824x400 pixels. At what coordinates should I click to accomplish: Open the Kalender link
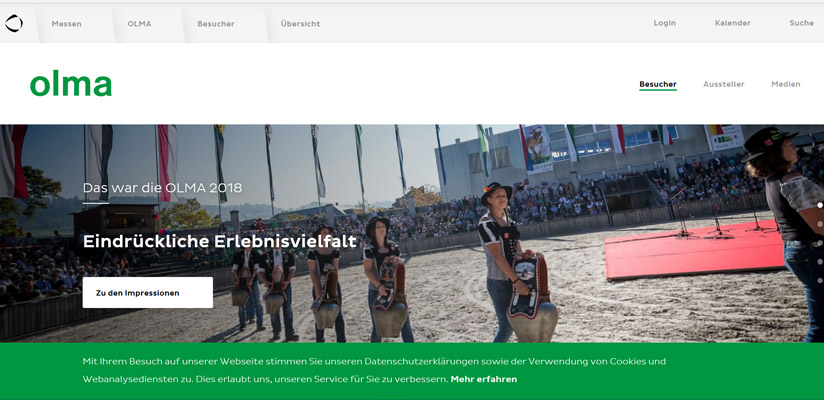tap(733, 23)
